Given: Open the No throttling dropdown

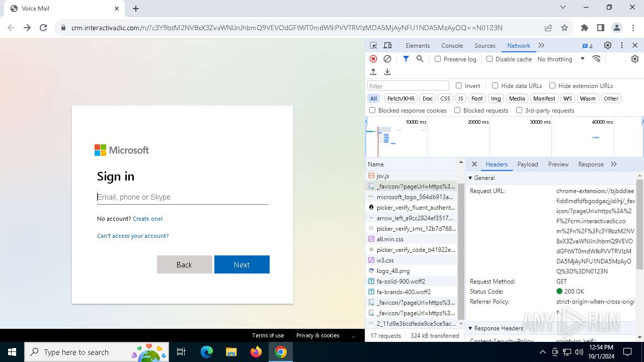Looking at the screenshot, I should 560,59.
